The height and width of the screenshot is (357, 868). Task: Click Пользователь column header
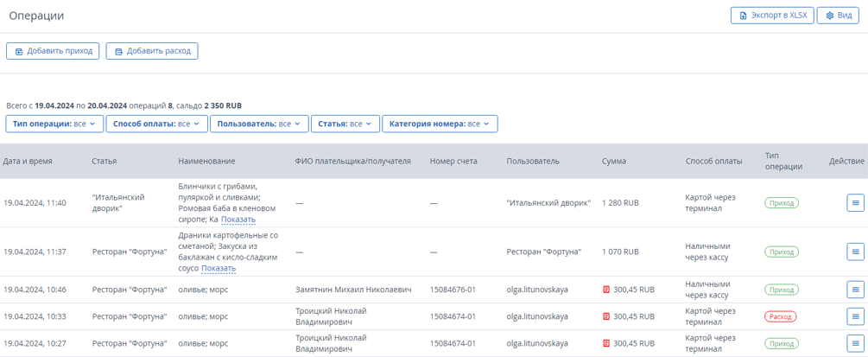click(533, 162)
